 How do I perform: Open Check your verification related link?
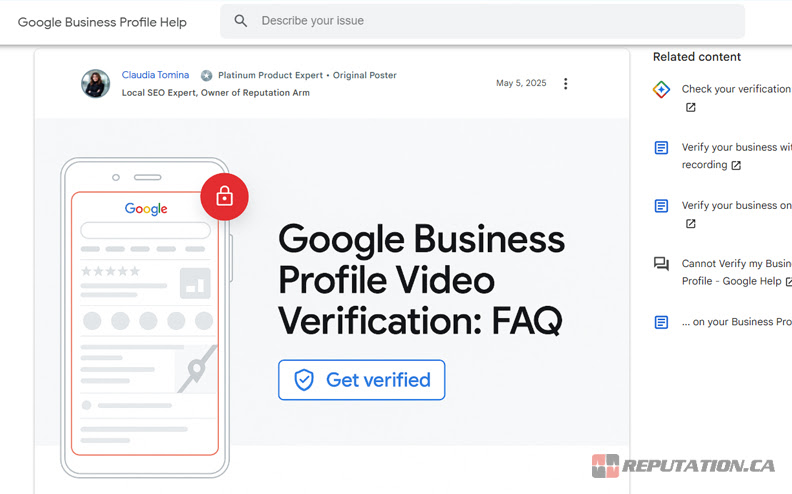pyautogui.click(x=735, y=89)
